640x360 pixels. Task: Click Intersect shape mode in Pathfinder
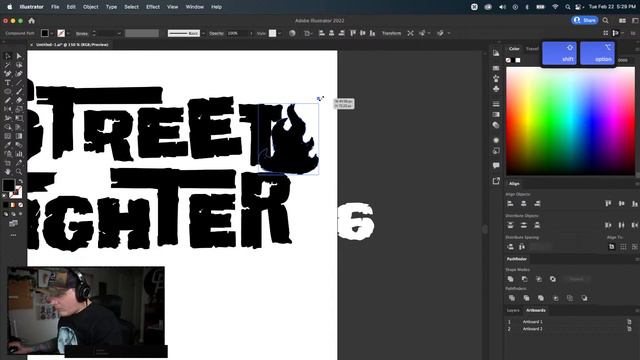point(539,279)
